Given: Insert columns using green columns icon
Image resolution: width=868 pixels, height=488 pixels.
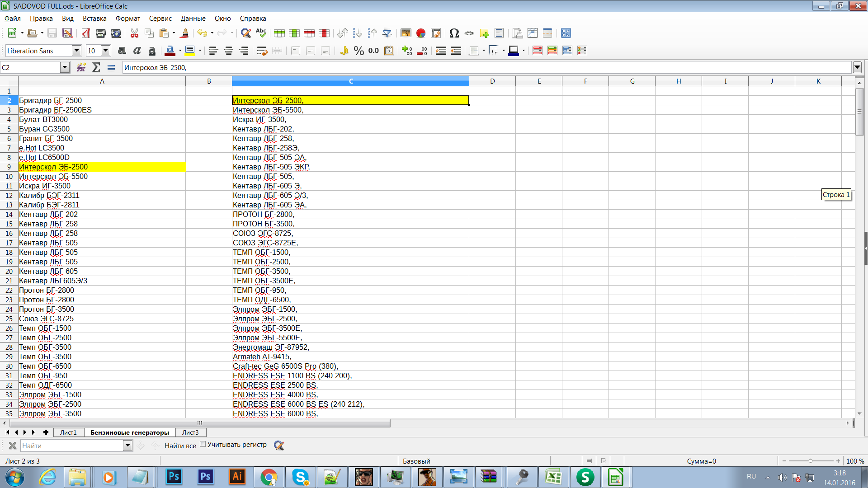Looking at the screenshot, I should (294, 33).
